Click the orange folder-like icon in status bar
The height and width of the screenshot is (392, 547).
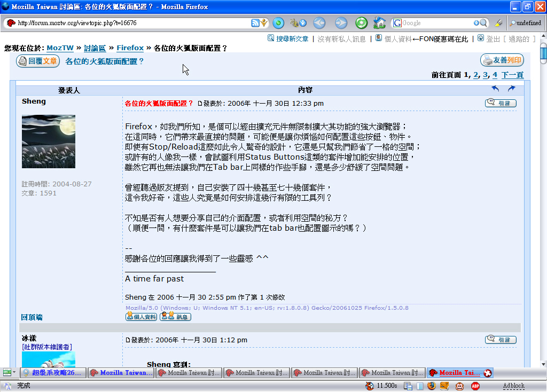(444, 386)
